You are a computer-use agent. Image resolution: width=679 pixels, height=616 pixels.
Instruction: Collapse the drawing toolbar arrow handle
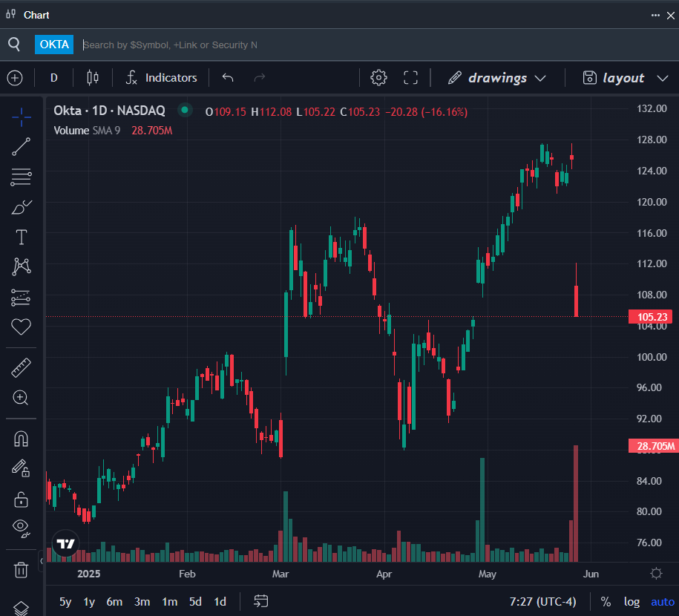pyautogui.click(x=42, y=561)
